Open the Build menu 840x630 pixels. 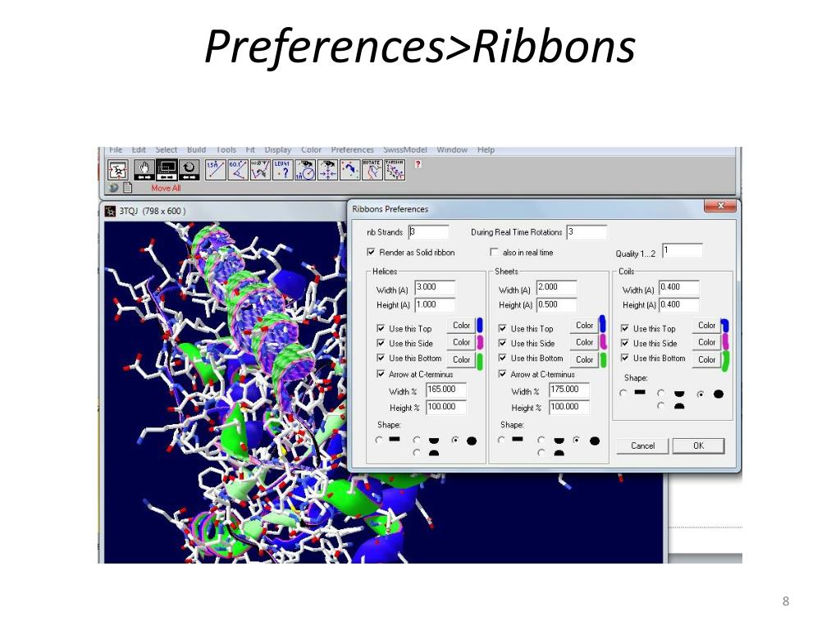coord(196,150)
